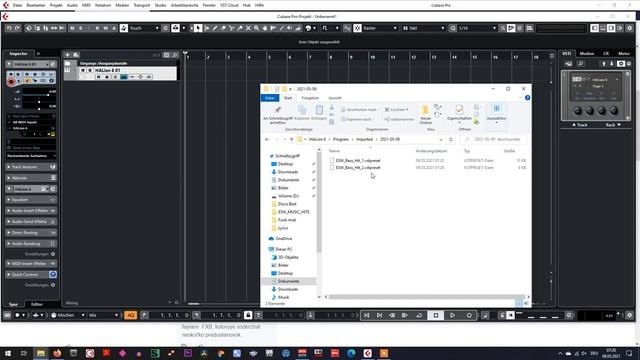
Task: Open the Raster snap type dropdown
Action: (380, 28)
